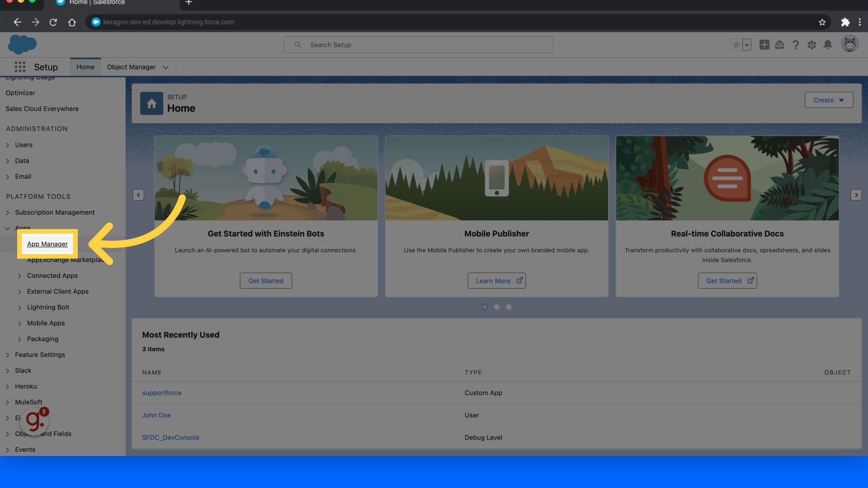Bookmark page with star icon in address bar

click(822, 22)
